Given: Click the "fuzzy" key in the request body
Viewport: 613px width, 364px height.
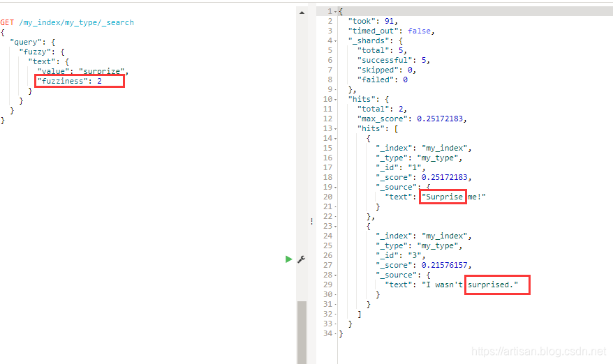Looking at the screenshot, I should [35, 52].
